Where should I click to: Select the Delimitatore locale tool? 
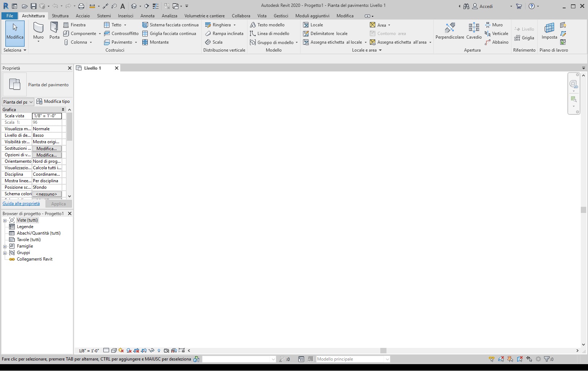pos(325,34)
